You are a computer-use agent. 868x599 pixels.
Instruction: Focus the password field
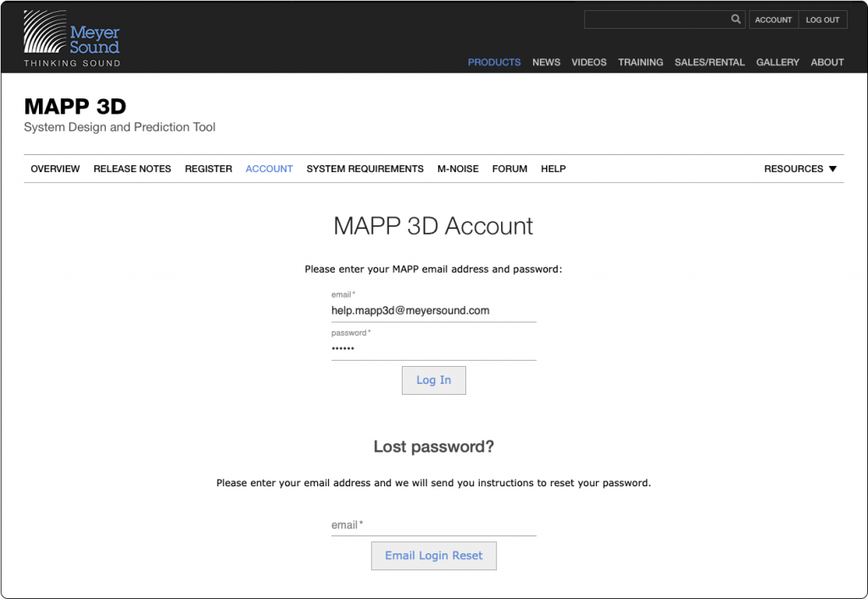click(433, 349)
